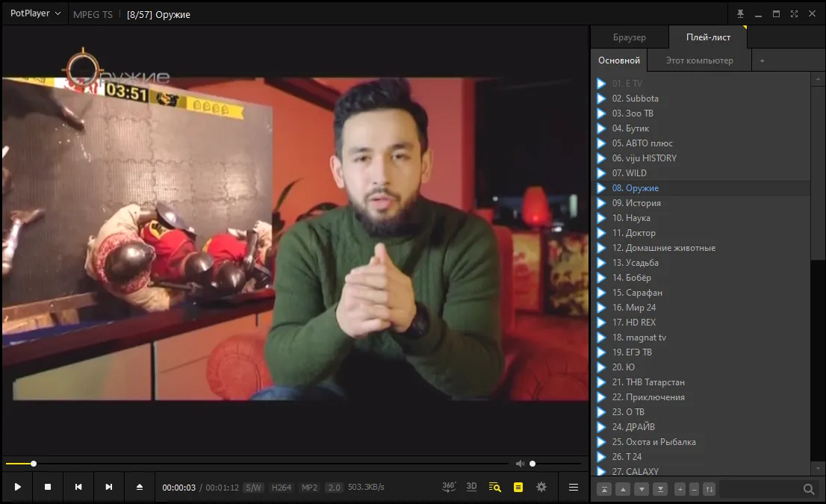Add item to playlist with plus button
The image size is (826, 504).
[x=680, y=489]
